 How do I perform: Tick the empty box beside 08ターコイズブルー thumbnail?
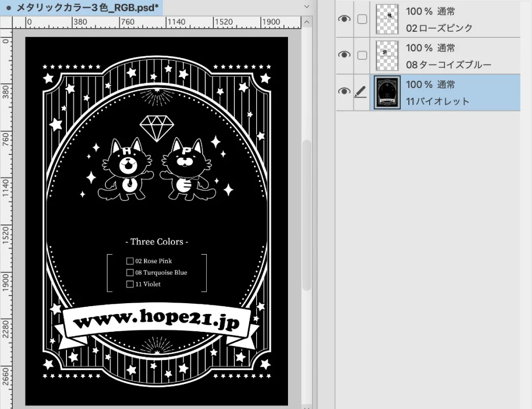coord(362,55)
